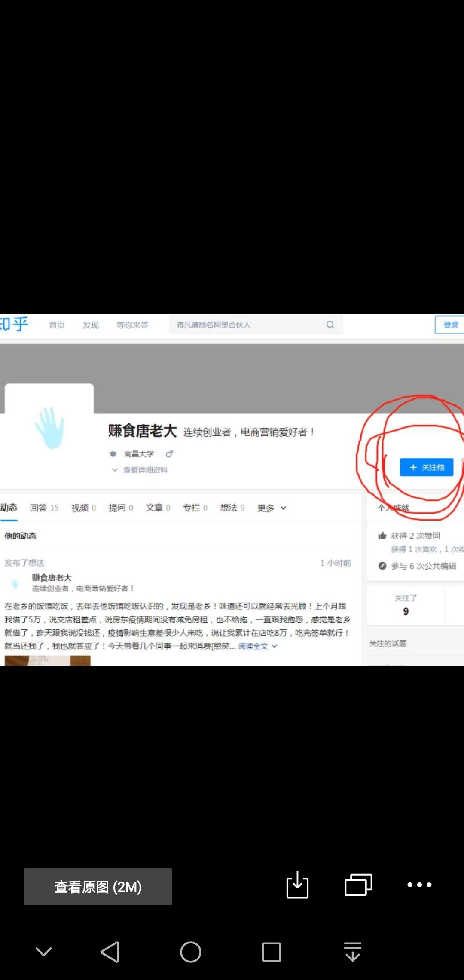Open the 更多 dropdown tab
Viewport: 464px width, 980px height.
coord(272,508)
